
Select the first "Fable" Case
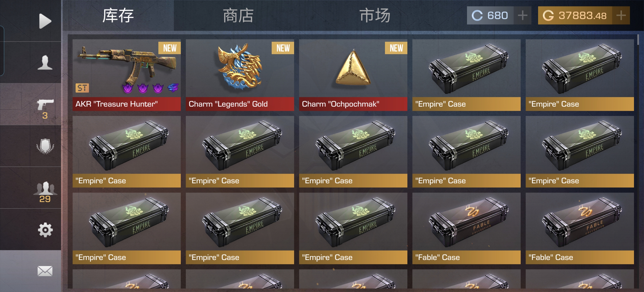[x=467, y=228]
